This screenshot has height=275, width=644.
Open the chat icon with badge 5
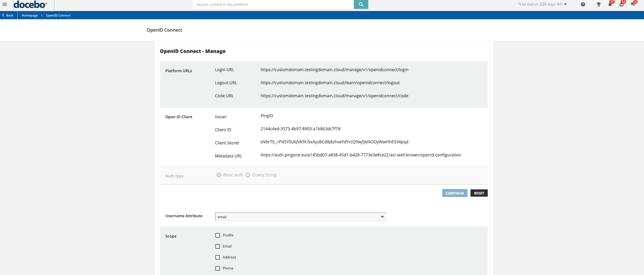pos(633,4)
